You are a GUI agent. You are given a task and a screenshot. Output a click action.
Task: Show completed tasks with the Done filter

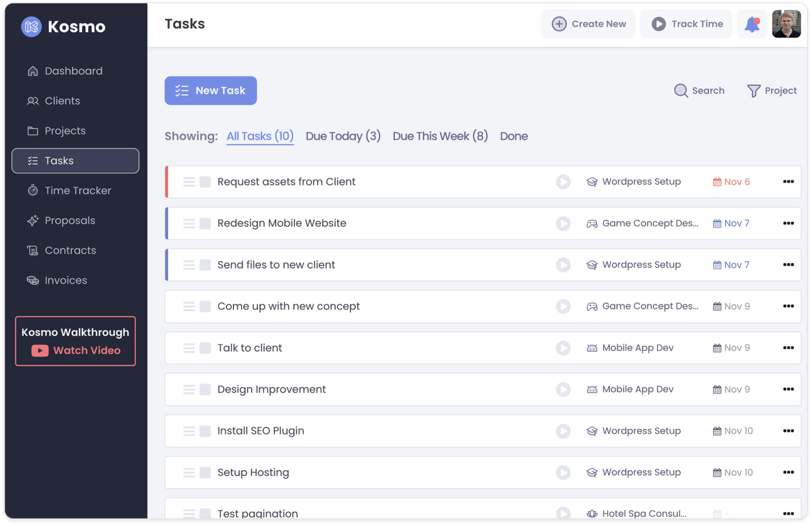click(x=514, y=136)
